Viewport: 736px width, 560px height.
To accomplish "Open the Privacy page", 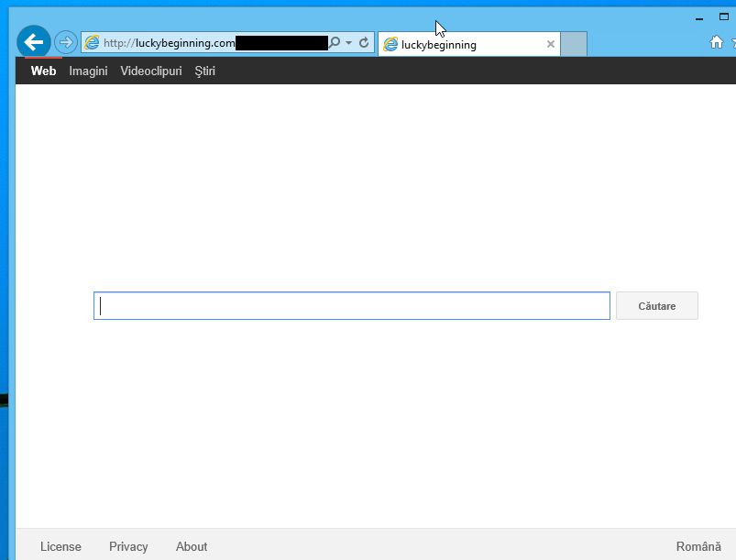I will tap(127, 546).
